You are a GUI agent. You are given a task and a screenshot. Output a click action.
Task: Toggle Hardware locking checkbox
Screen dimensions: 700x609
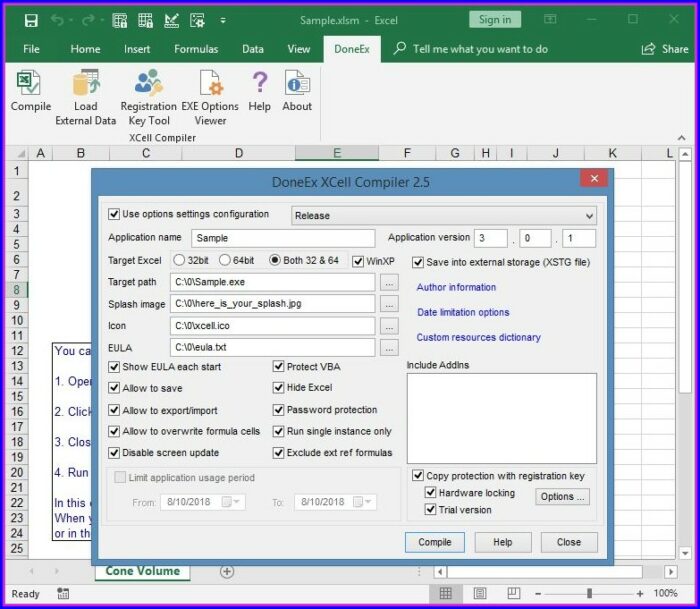point(430,492)
